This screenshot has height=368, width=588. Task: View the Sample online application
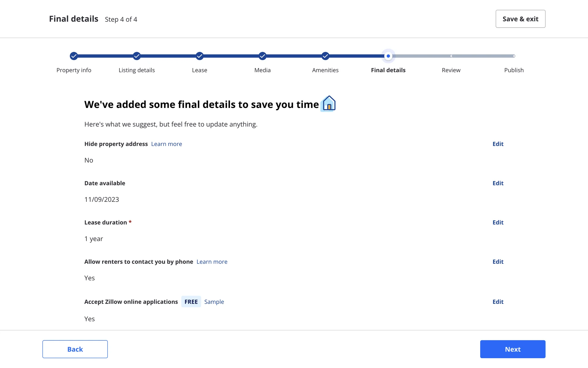pos(214,302)
